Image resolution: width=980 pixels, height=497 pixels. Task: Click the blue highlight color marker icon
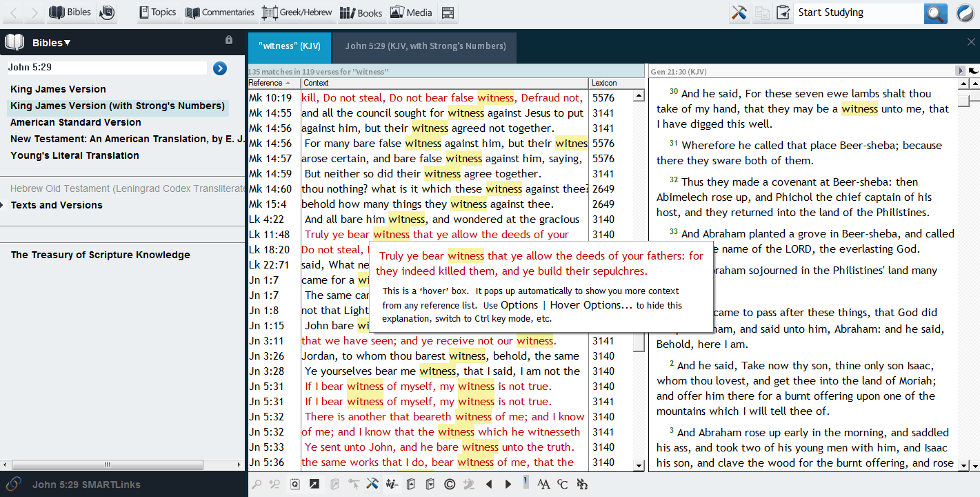click(x=526, y=482)
